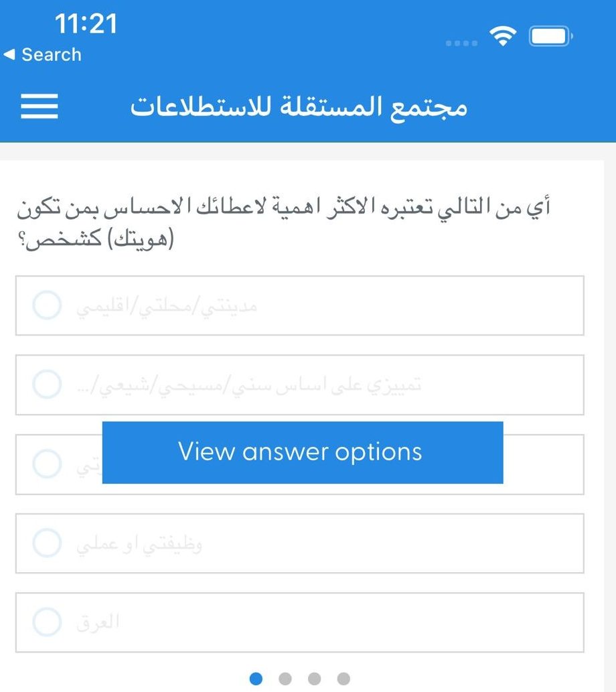This screenshot has width=616, height=692.
Task: Select the مدينتي/محلتي/اقليمي radio button
Action: (x=47, y=305)
